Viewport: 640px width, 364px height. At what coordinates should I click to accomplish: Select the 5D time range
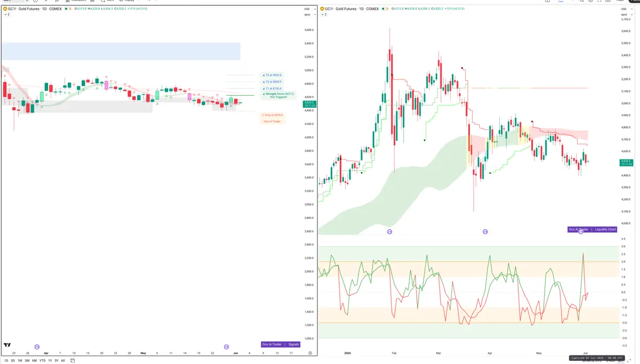(13, 360)
